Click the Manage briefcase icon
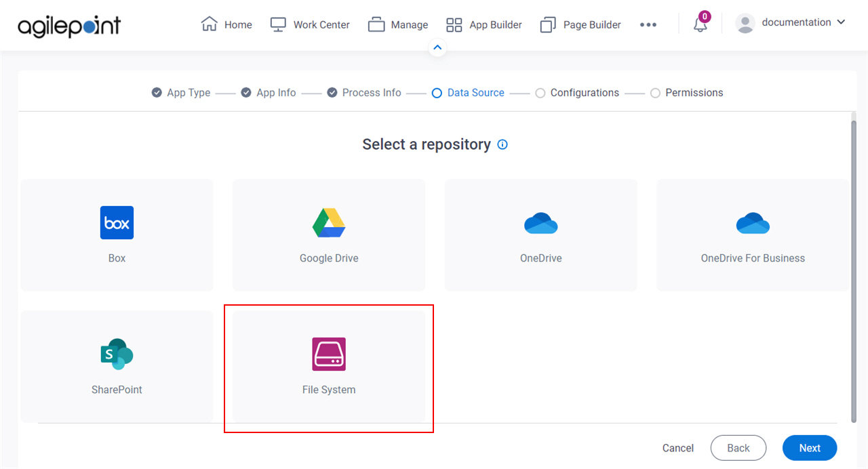Viewport: 868px width, 469px height. [x=376, y=24]
